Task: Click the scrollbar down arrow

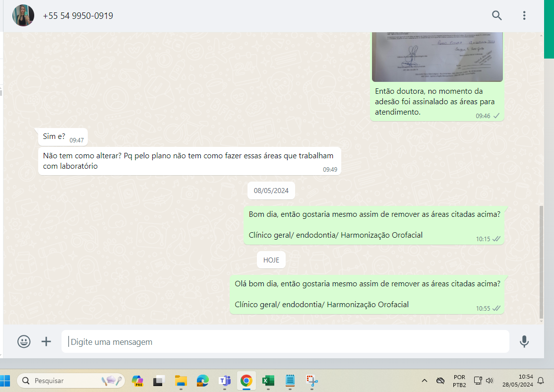Action: click(x=541, y=321)
